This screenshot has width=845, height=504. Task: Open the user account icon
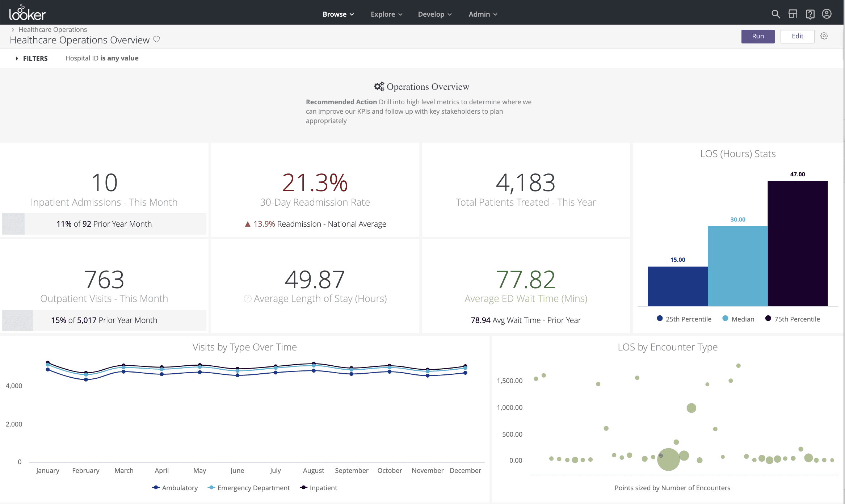[827, 14]
